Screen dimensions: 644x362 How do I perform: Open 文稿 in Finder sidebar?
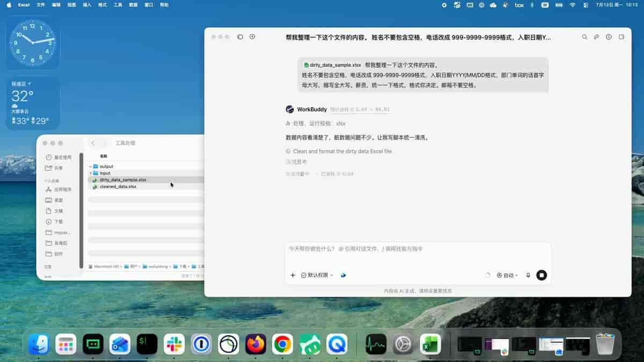(x=55, y=211)
